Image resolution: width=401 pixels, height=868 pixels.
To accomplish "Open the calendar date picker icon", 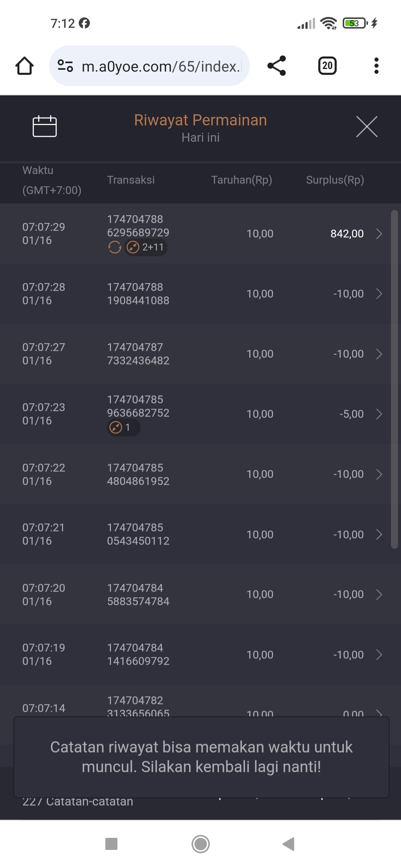I will (x=45, y=126).
